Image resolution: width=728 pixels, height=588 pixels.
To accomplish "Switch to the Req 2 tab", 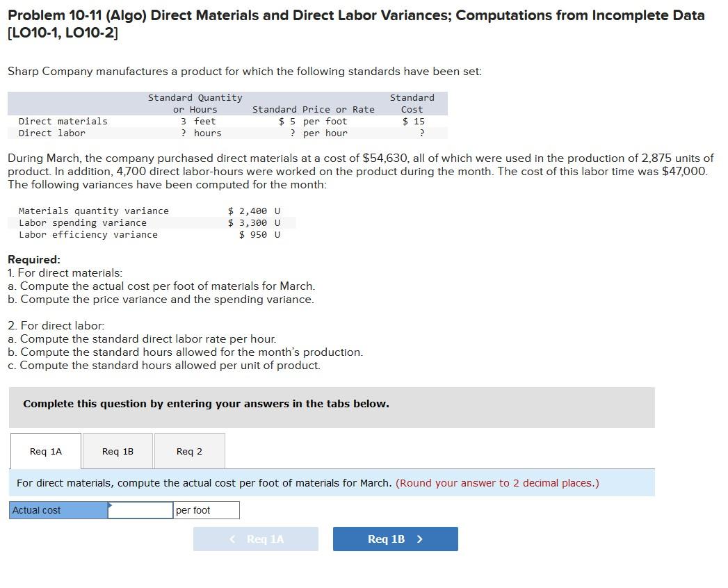I will 189,450.
